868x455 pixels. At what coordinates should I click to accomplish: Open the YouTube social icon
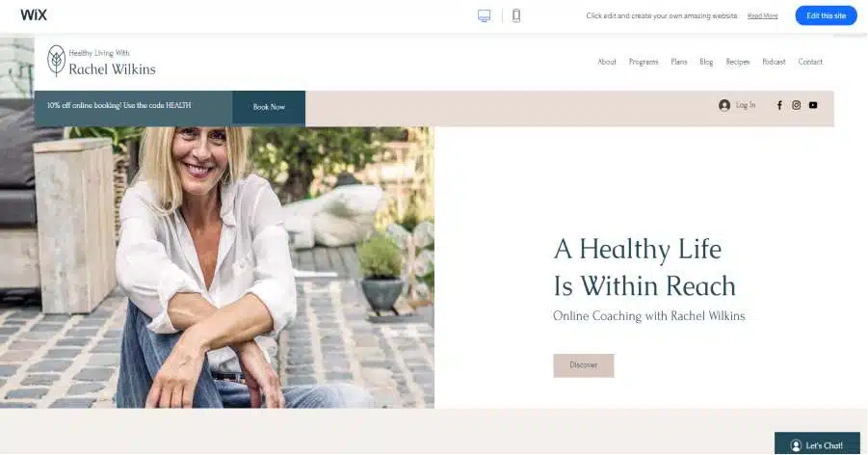click(x=813, y=105)
